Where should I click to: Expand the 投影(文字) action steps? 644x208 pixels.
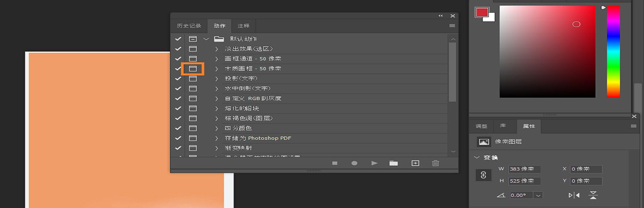(217, 78)
